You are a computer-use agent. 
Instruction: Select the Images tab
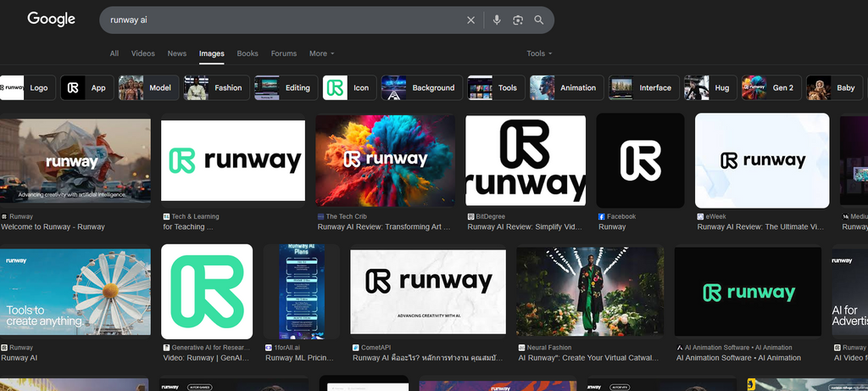[x=211, y=53]
